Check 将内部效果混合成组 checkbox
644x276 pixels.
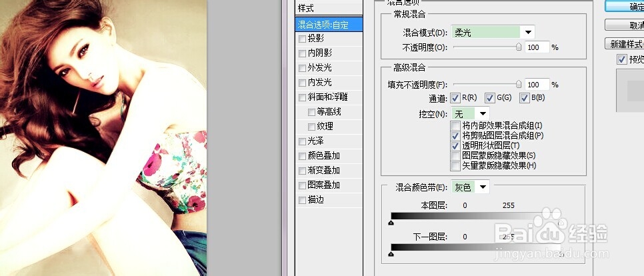[455, 125]
